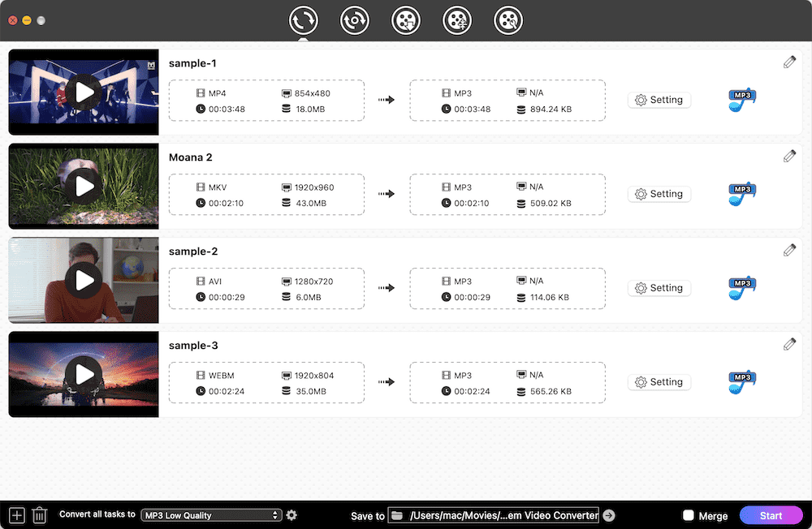Viewport: 812px width, 529px height.
Task: Play the sample-2 video preview
Action: 84,281
